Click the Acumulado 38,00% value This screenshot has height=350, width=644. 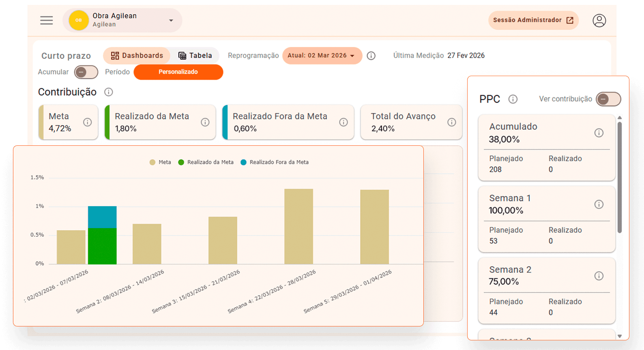click(504, 139)
